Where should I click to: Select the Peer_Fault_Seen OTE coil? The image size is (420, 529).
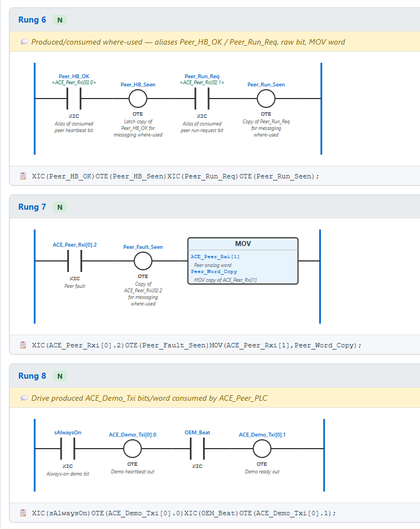(x=143, y=261)
